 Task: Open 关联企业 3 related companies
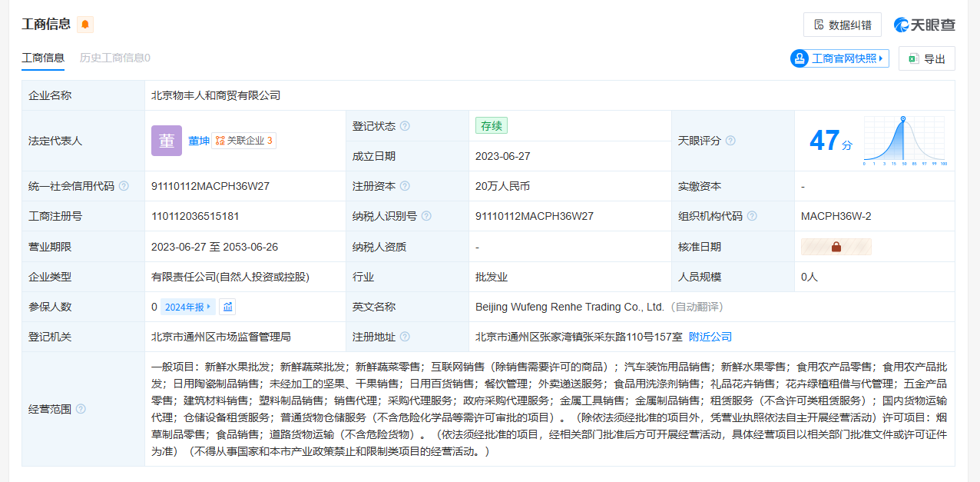(244, 141)
